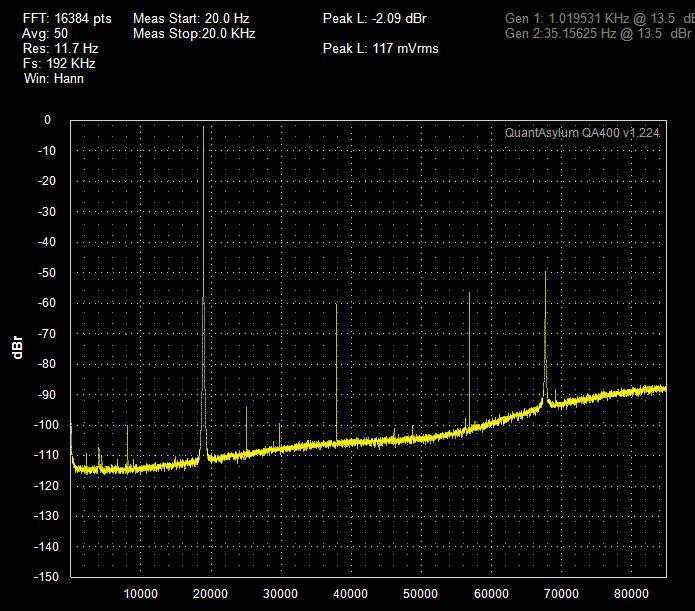Click the Avg: 50 readout

click(45, 34)
